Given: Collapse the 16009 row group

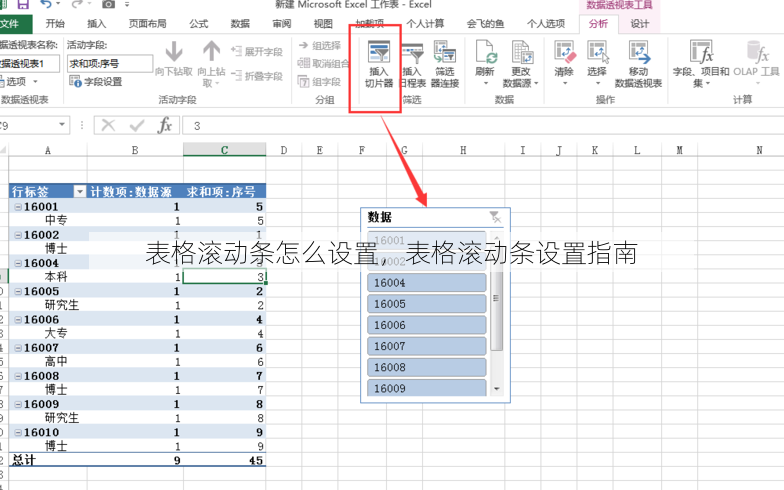Looking at the screenshot, I should 18,404.
